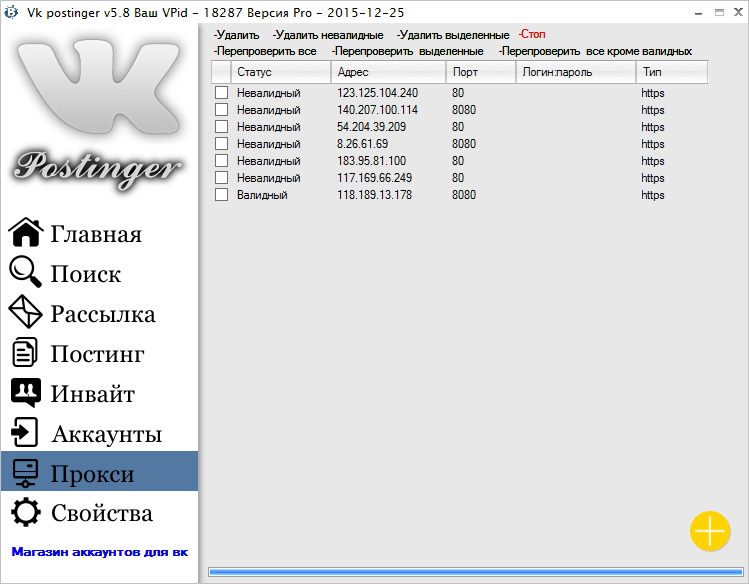Screen dimensions: 749x584
Task: Minimize the Vk postinger window
Action: click(698, 13)
